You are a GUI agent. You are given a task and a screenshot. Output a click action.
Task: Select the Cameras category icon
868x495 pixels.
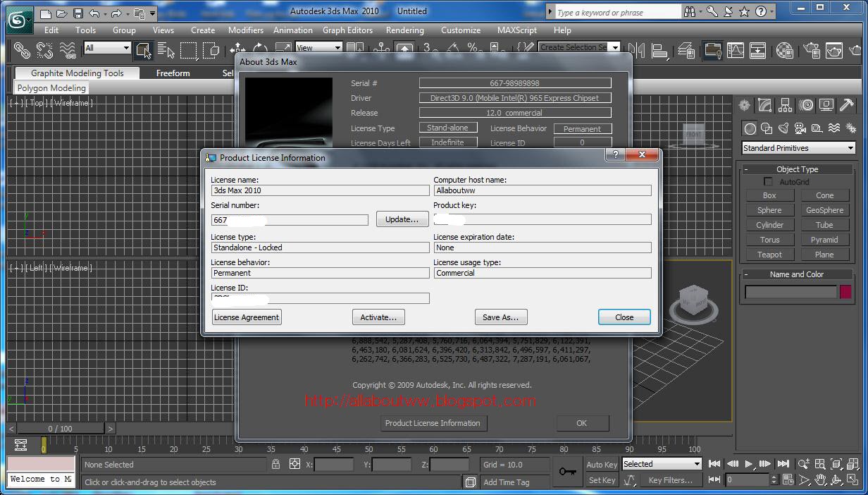point(800,128)
